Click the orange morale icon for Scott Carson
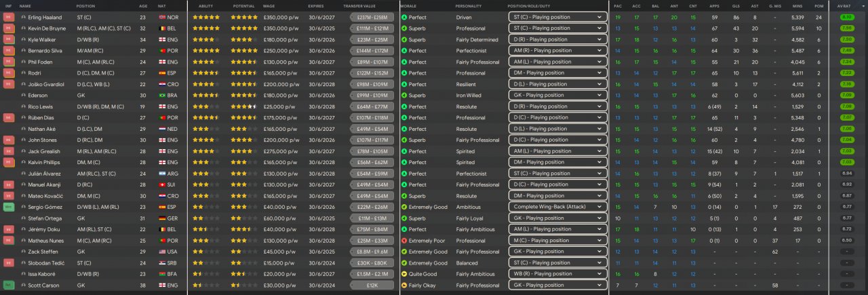 (x=404, y=285)
